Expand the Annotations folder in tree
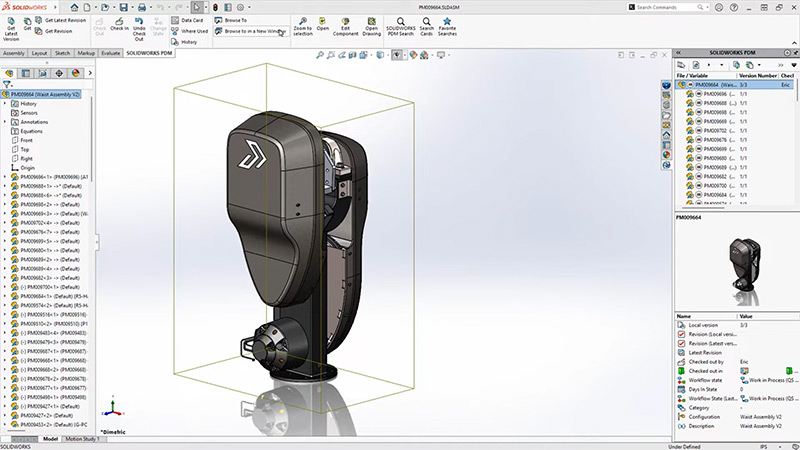 [x=5, y=122]
